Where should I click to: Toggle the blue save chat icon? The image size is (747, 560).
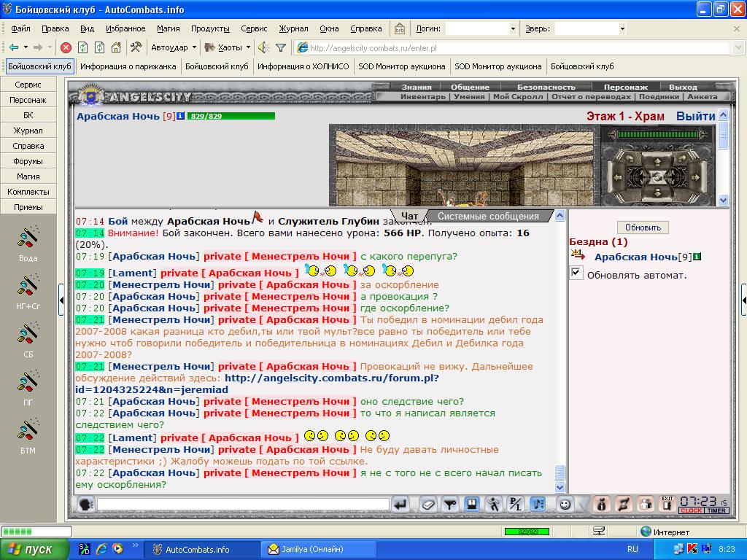click(472, 504)
